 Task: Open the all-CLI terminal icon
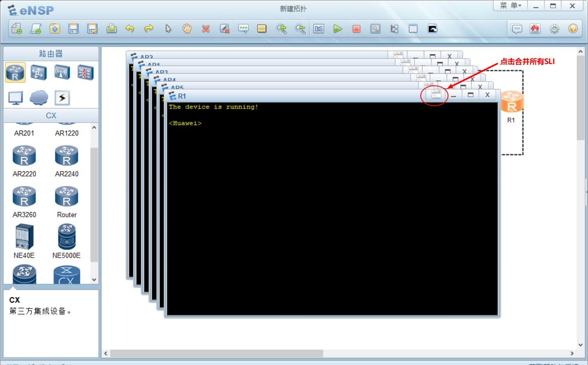tap(432, 29)
